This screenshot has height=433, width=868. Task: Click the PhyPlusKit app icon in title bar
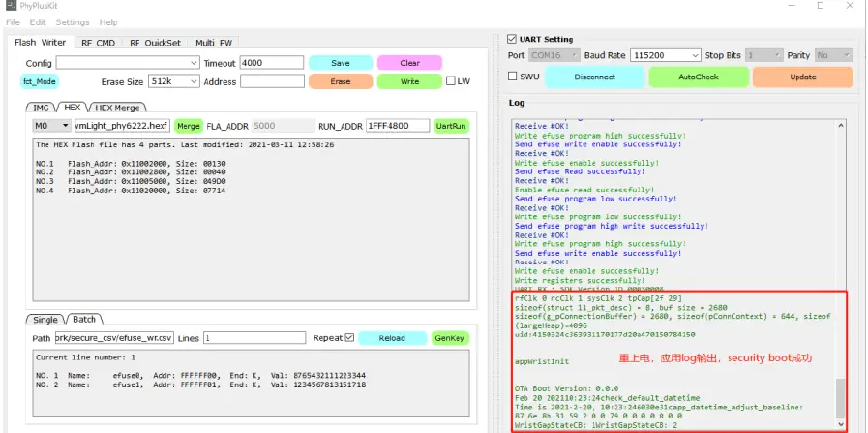tap(11, 6)
